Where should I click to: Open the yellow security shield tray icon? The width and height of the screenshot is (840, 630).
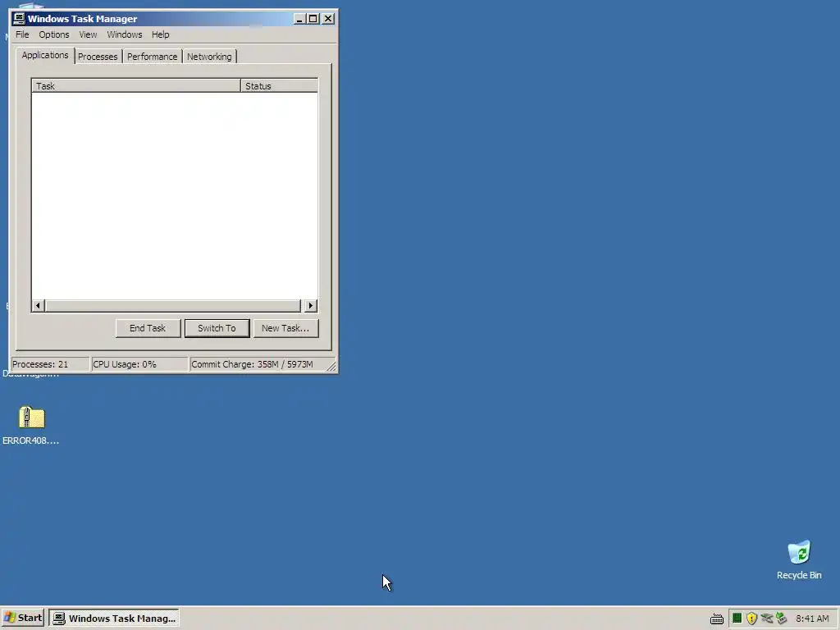point(751,619)
